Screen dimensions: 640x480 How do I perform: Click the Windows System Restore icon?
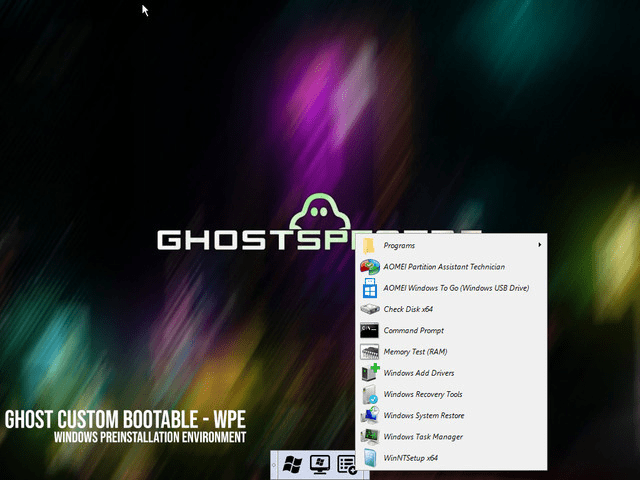(x=370, y=415)
